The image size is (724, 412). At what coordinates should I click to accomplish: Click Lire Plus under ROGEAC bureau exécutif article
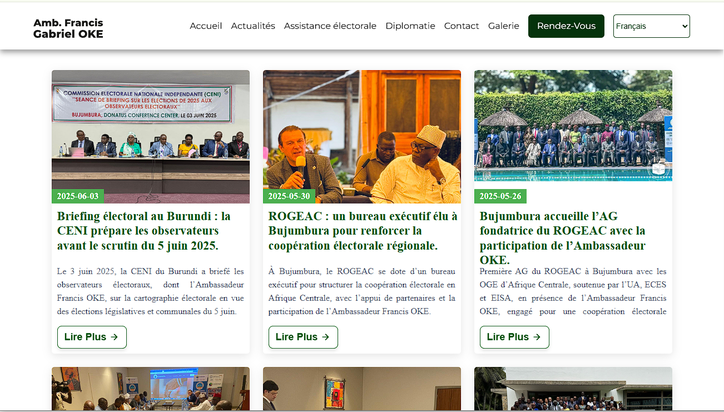point(303,337)
